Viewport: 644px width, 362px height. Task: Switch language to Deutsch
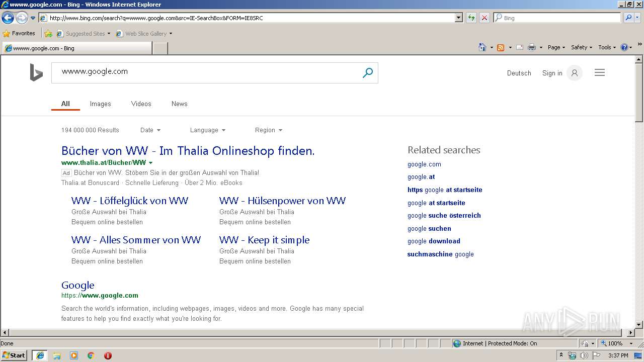(519, 73)
